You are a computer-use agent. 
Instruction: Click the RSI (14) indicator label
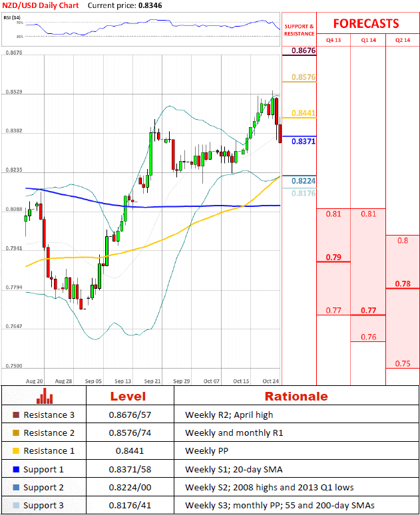click(x=12, y=17)
